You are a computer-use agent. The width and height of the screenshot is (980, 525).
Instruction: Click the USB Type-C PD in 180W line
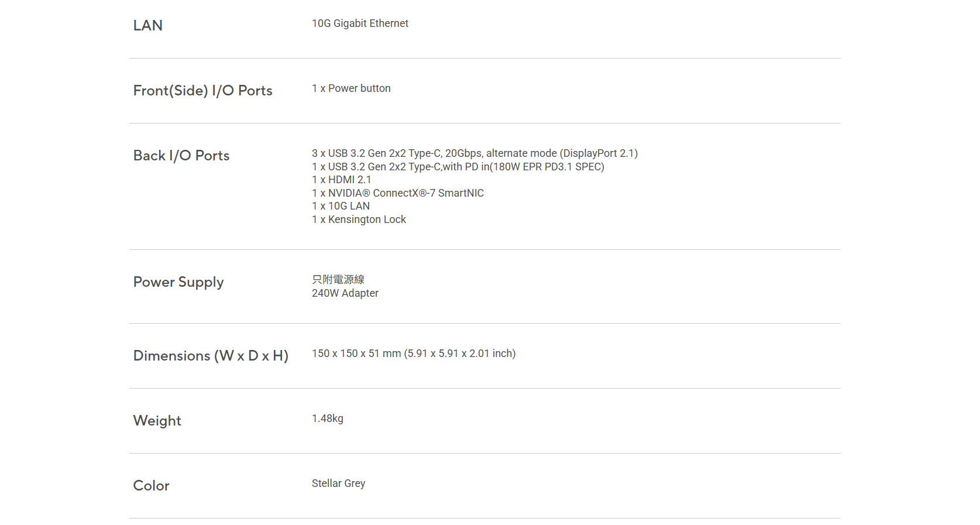click(x=458, y=167)
